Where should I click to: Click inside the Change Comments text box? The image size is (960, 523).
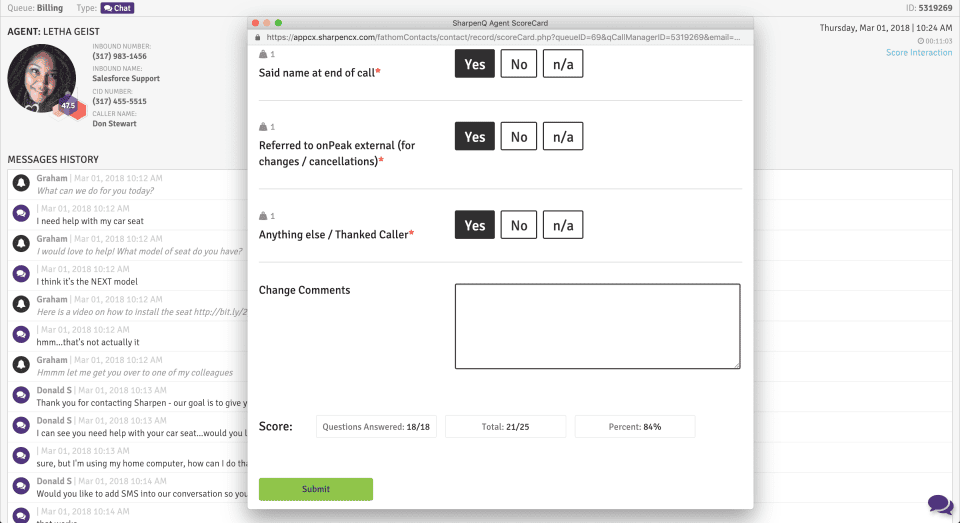[598, 326]
